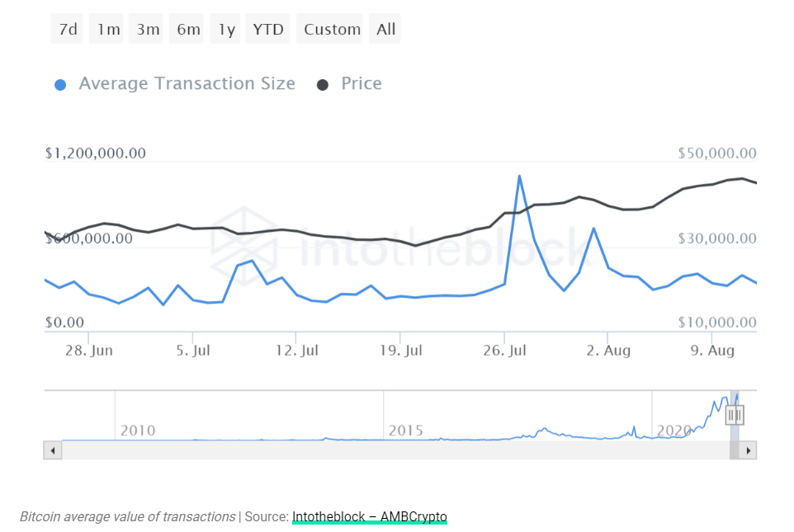Select the 7d time range
The image size is (794, 532).
(x=67, y=30)
